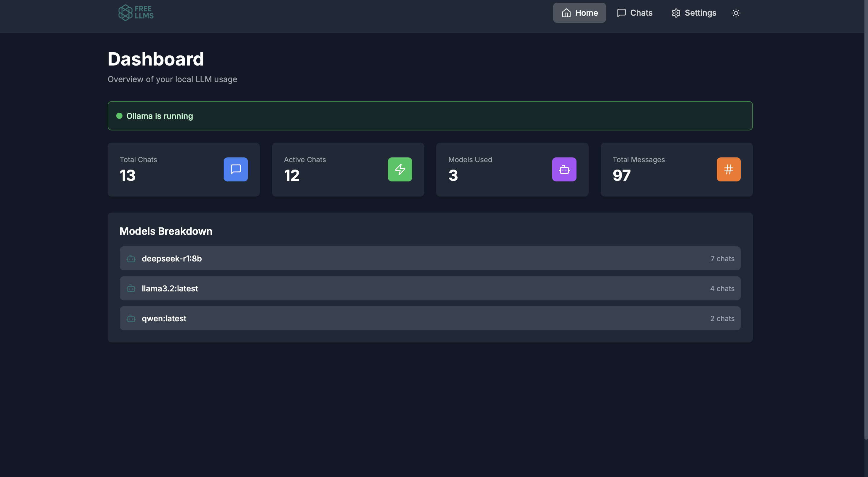
Task: Click the robot icon beside qwen:latest
Action: coord(131,318)
